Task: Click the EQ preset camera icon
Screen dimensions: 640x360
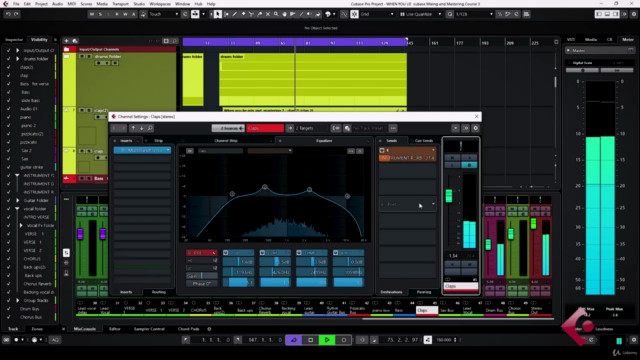Action: [190, 151]
